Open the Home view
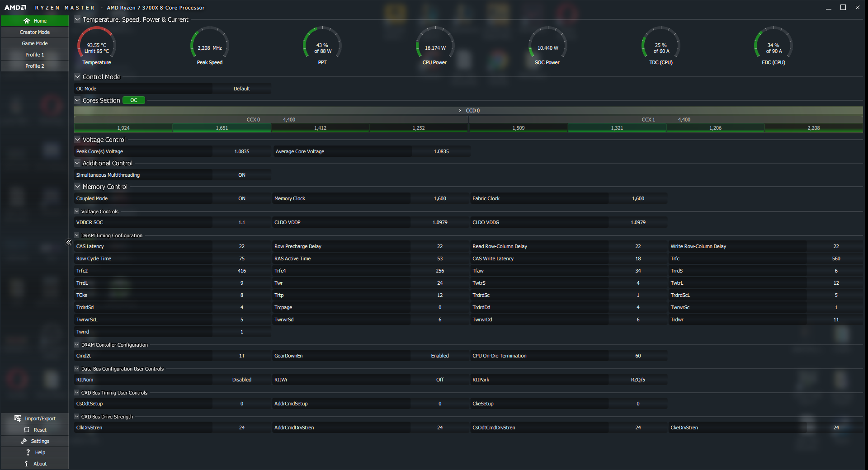Screen dimensions: 868x470 coord(35,21)
